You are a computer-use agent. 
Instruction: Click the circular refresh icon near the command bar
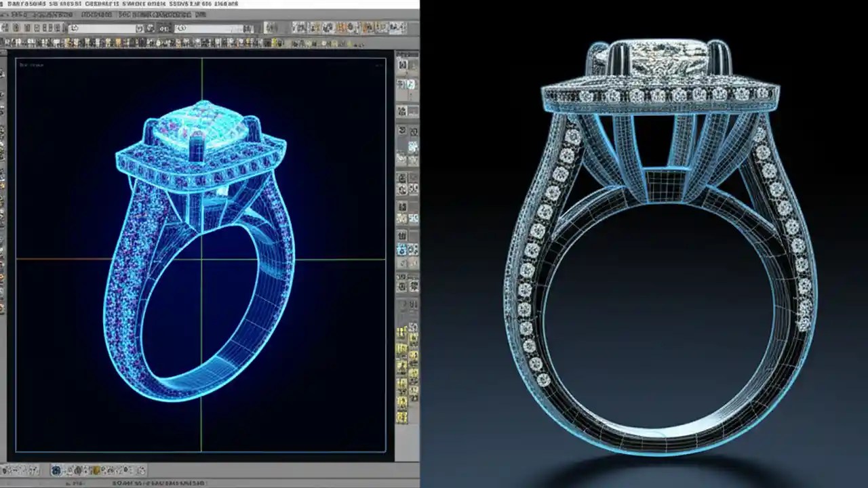(x=73, y=28)
